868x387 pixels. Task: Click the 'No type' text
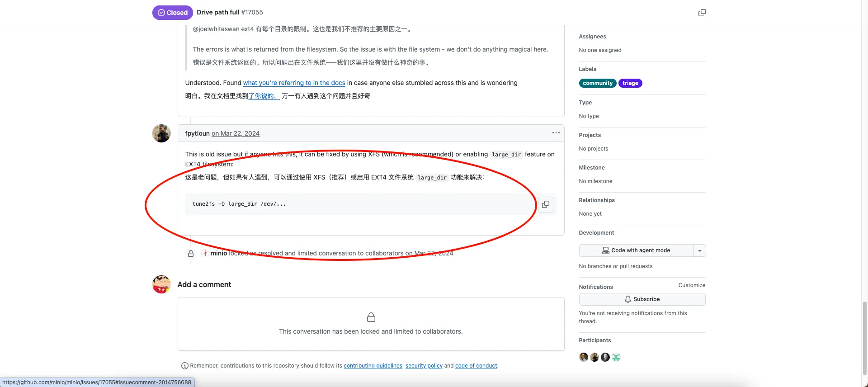point(589,116)
